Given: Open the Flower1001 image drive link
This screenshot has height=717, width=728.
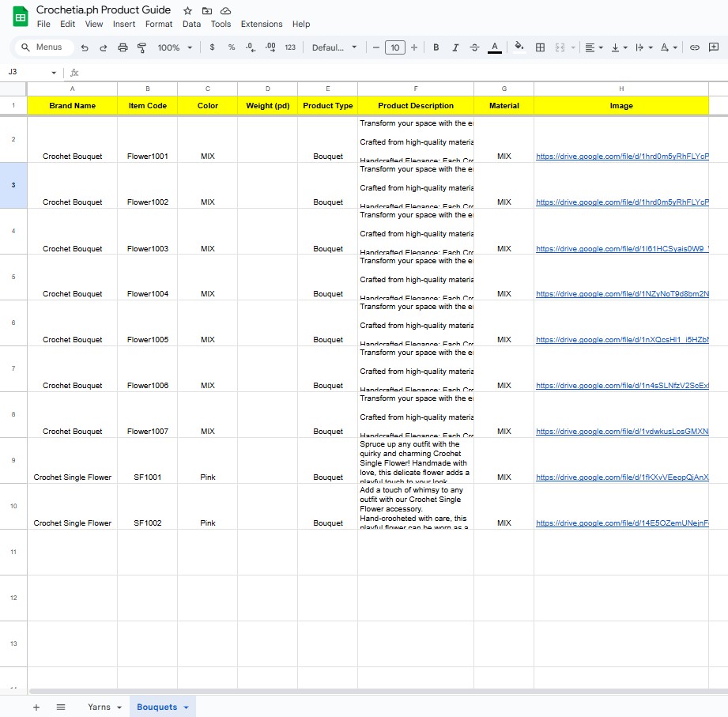Looking at the screenshot, I should [x=622, y=156].
